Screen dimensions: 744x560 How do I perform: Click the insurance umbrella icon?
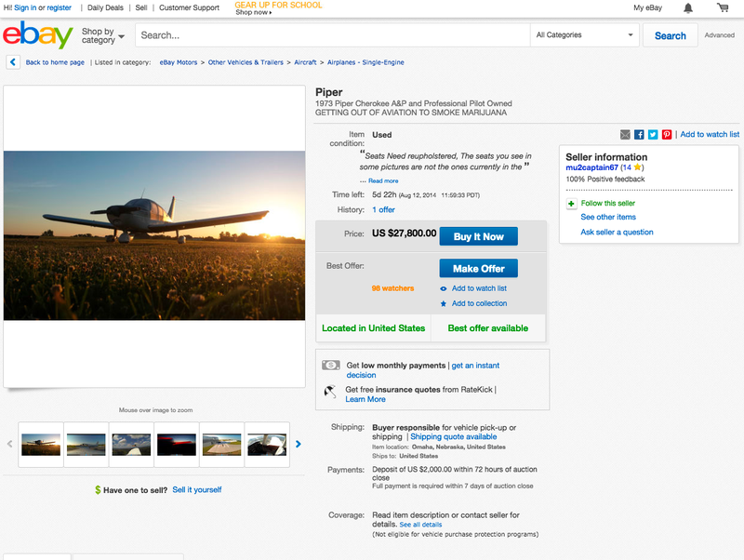[330, 392]
